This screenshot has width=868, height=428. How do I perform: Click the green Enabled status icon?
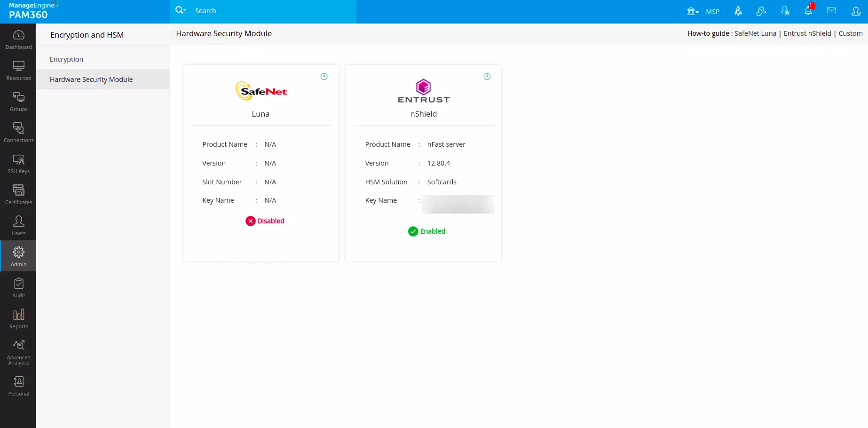point(413,231)
